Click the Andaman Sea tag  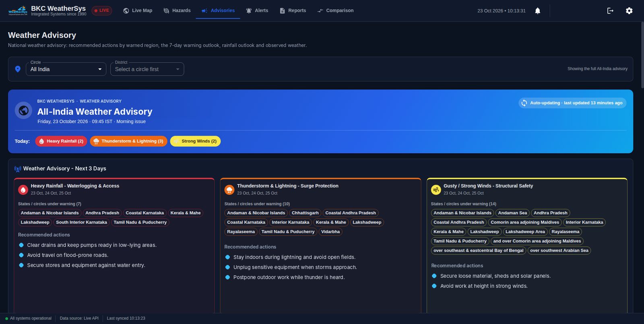(512, 213)
